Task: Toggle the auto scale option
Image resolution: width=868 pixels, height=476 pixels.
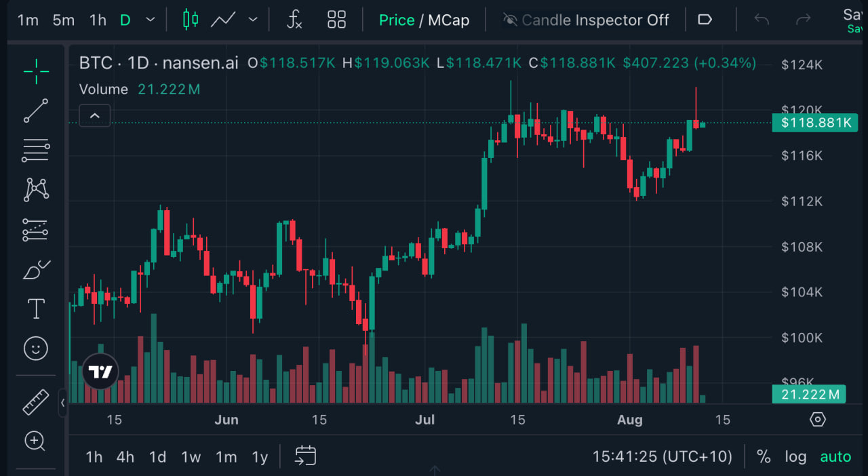Action: (835, 457)
